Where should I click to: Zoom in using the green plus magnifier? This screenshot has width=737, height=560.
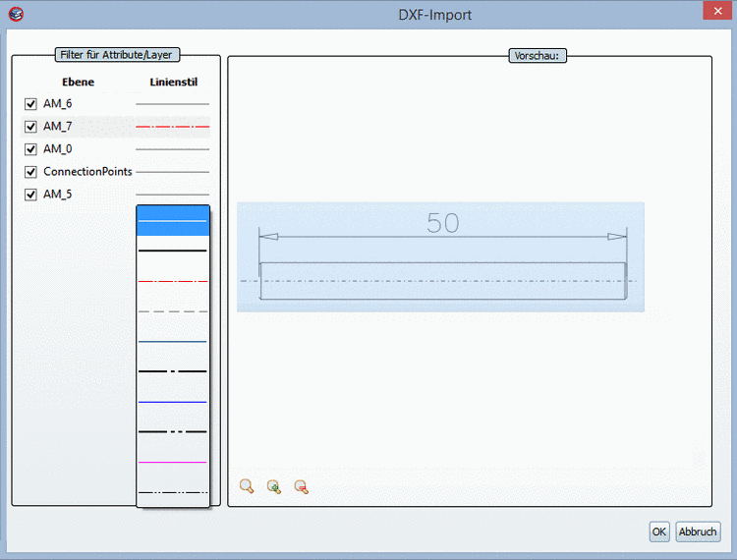click(274, 486)
